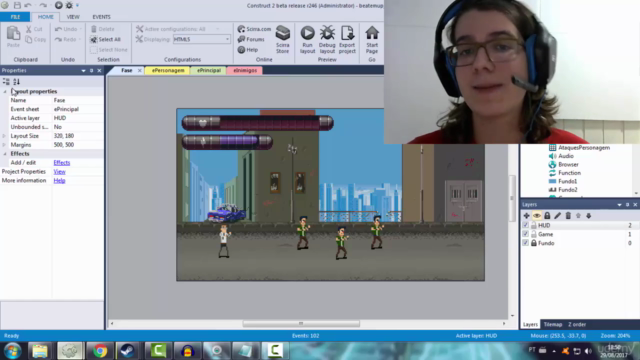Open the Forums link in Online group
The height and width of the screenshot is (360, 640).
point(251,39)
